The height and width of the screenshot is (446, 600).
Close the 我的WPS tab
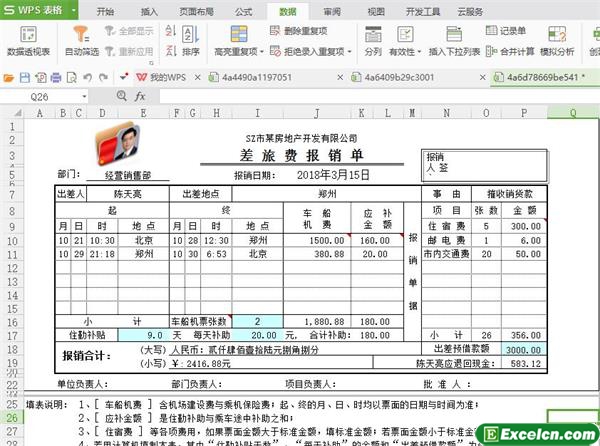(x=197, y=78)
